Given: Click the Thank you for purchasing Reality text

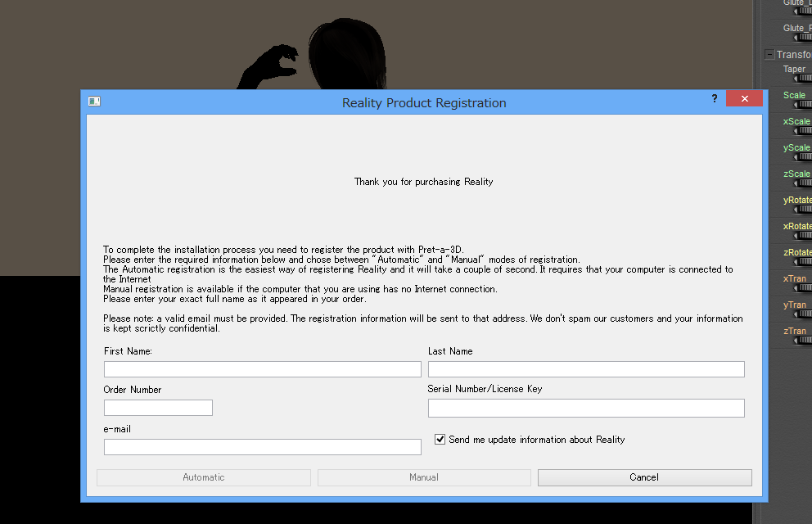Looking at the screenshot, I should click(x=424, y=182).
